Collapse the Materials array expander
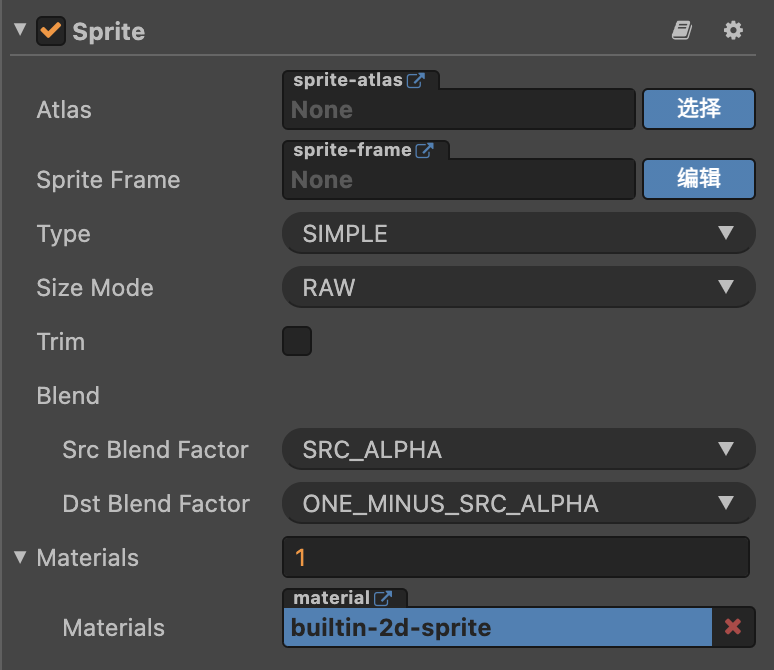 [20, 557]
